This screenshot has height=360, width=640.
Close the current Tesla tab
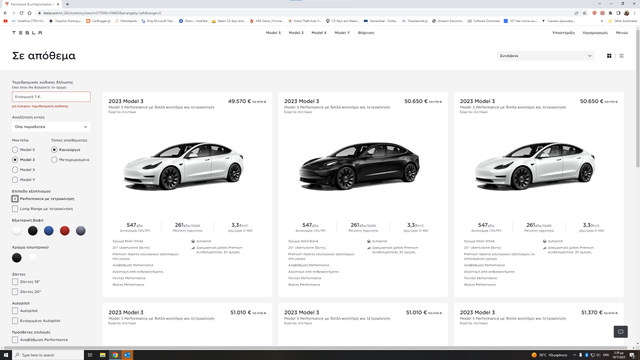[58, 4]
